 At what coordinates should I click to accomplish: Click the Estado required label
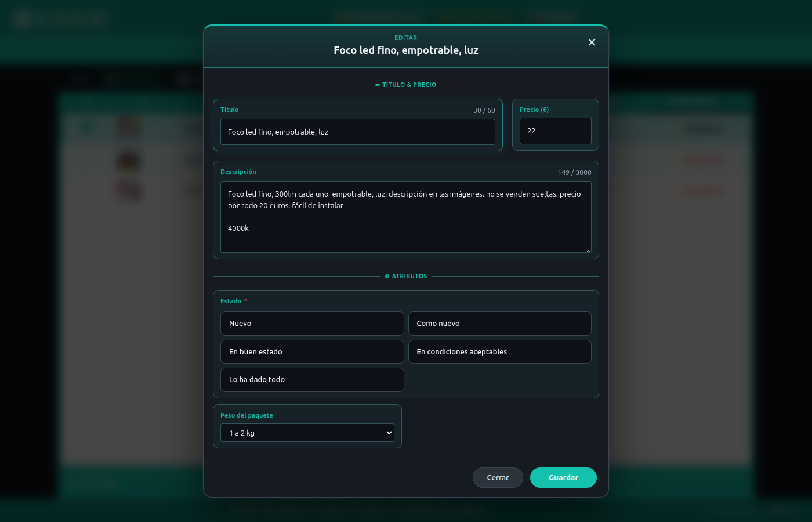234,301
